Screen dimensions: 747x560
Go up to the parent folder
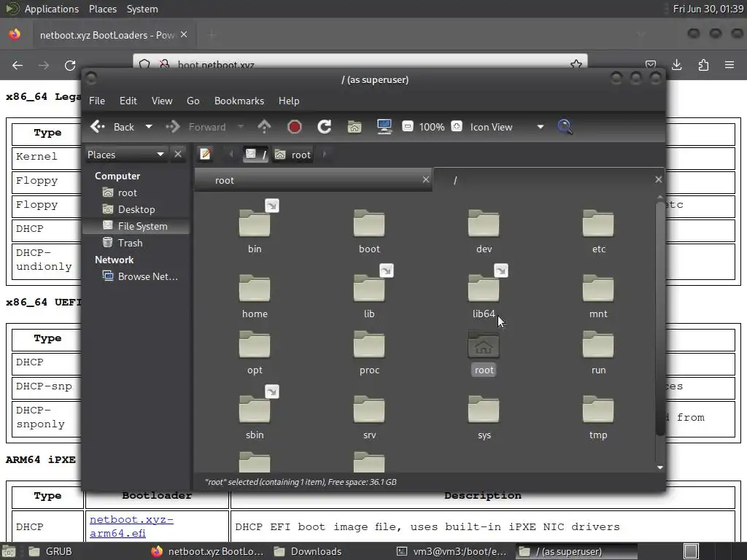tap(264, 127)
